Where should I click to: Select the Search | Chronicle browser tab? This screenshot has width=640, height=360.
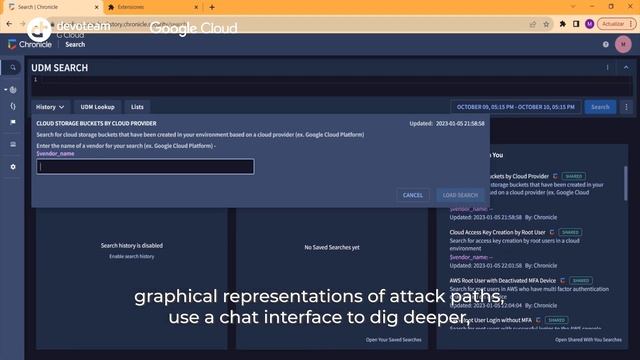[x=52, y=7]
